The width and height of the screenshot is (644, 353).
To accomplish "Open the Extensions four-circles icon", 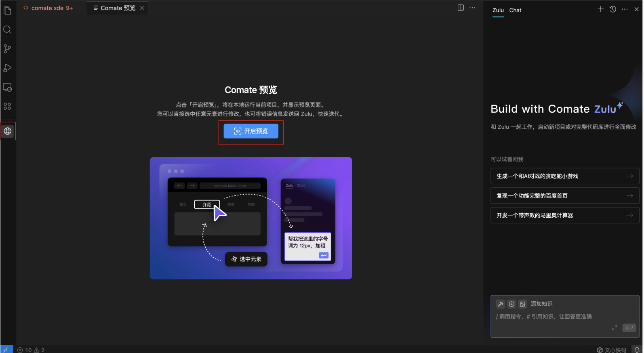I will [x=7, y=106].
